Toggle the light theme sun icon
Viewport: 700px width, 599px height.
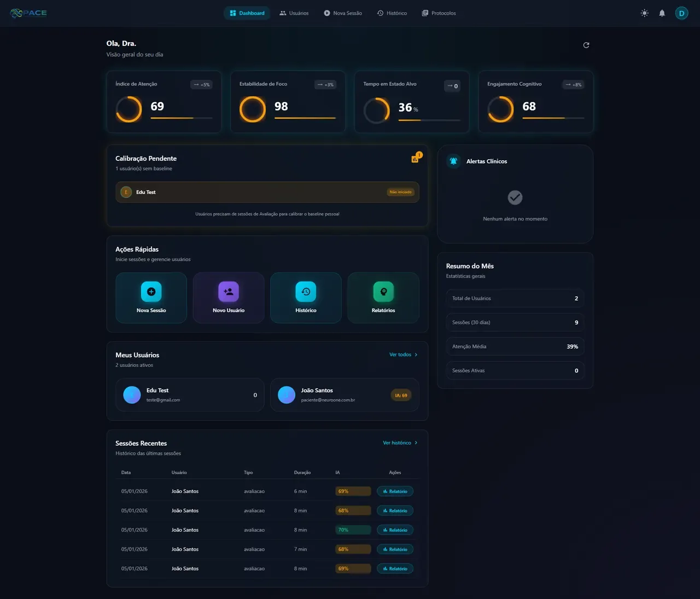click(645, 13)
